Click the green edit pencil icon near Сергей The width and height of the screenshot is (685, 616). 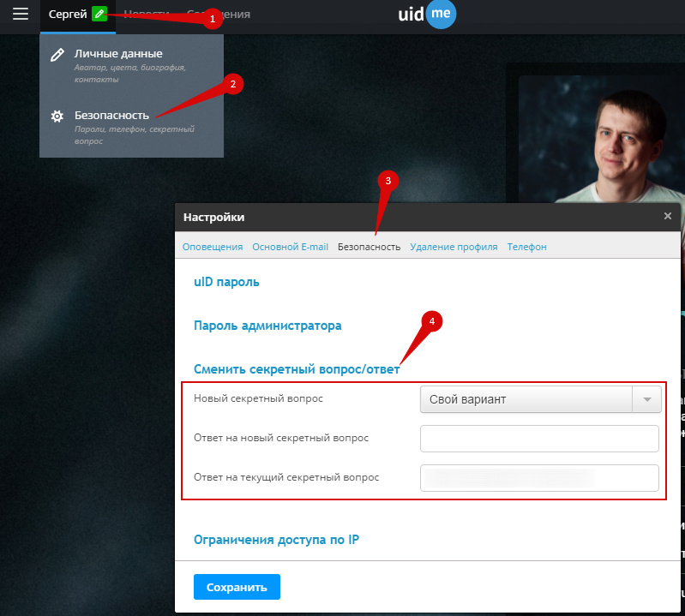click(99, 15)
